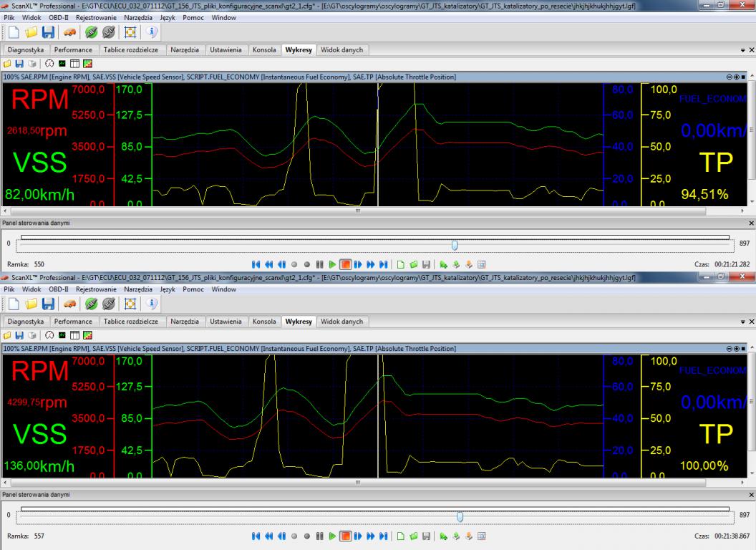The width and height of the screenshot is (756, 550).
Task: Click the table grid icon in upper chart toolbar
Action: [74, 64]
